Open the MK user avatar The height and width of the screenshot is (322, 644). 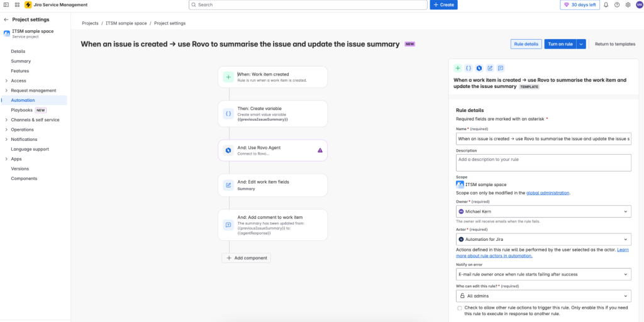tap(639, 5)
